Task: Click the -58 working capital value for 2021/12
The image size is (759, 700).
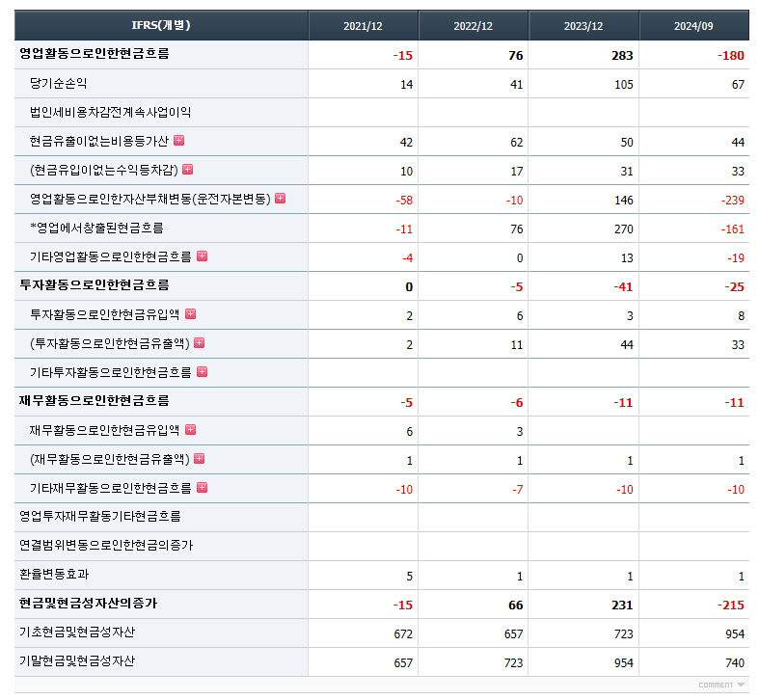Action: (404, 201)
